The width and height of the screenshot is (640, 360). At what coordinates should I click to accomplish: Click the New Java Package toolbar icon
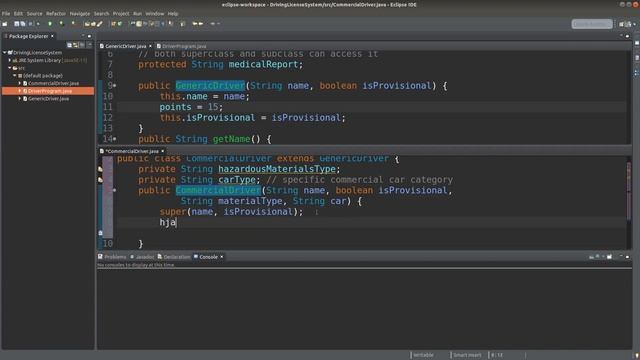coord(113,24)
